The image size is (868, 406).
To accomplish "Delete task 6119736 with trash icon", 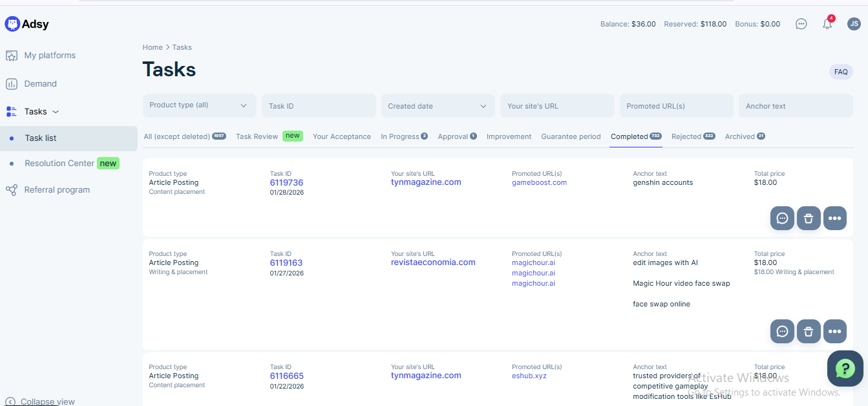I will (809, 219).
